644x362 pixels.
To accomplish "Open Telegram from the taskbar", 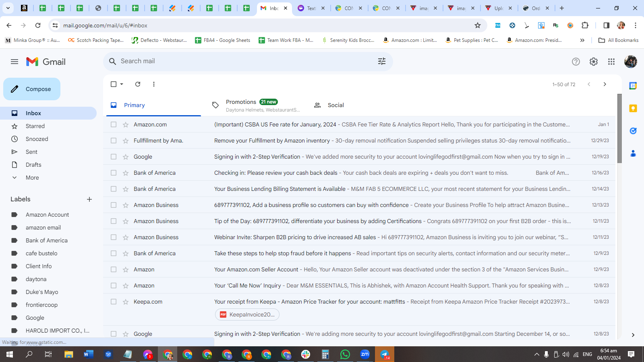I will tap(385, 354).
